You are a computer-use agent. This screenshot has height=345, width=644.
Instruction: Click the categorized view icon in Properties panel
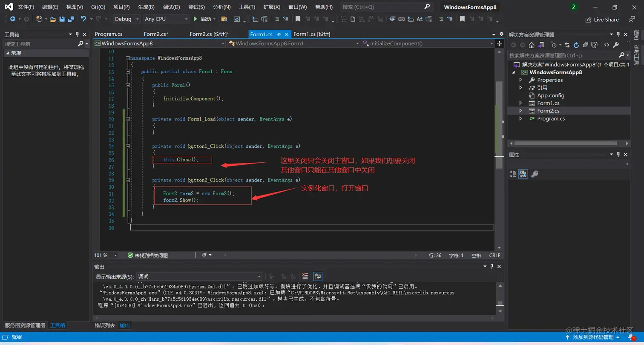click(x=513, y=174)
